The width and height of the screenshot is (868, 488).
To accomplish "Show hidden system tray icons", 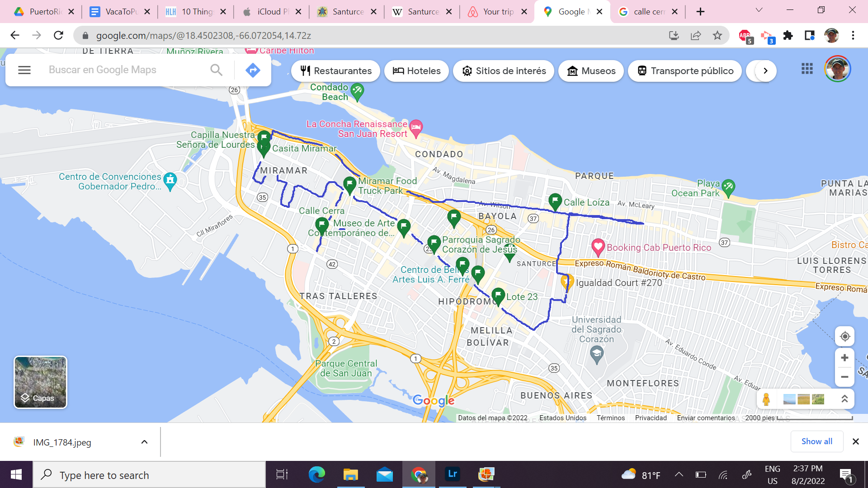I will pos(679,474).
